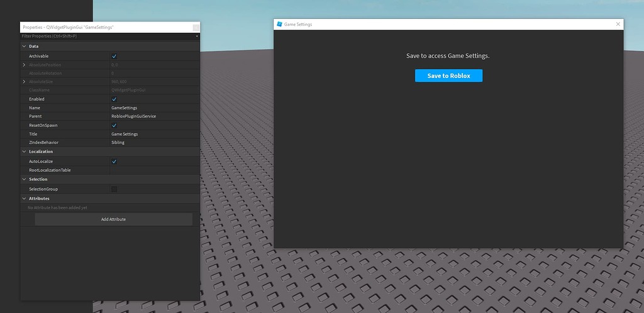Click the No Attribute has been added yet text

point(57,207)
